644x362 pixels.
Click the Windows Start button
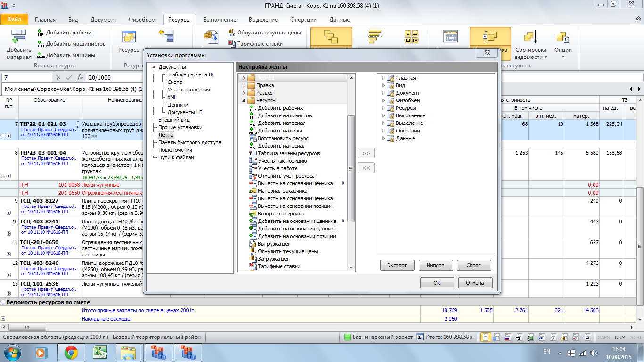pos(12,352)
